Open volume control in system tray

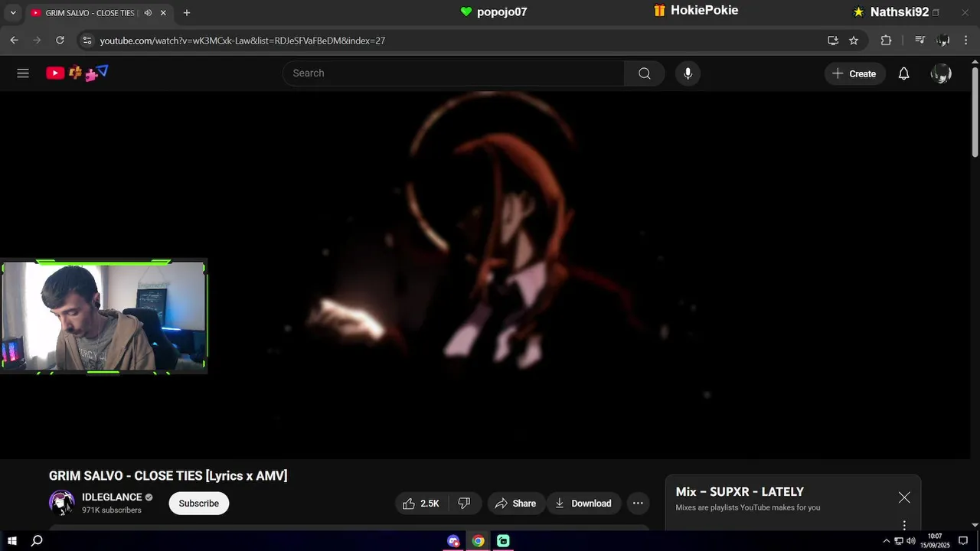click(x=911, y=541)
